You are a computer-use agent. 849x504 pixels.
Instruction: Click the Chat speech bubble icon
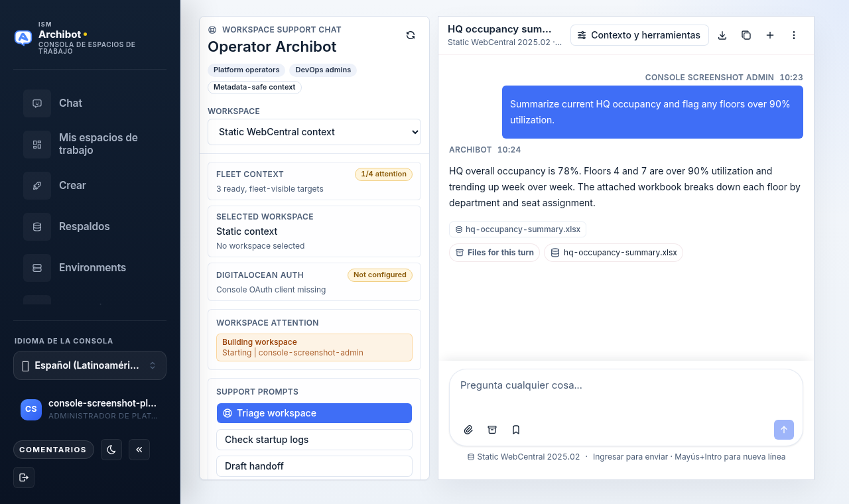pyautogui.click(x=37, y=103)
